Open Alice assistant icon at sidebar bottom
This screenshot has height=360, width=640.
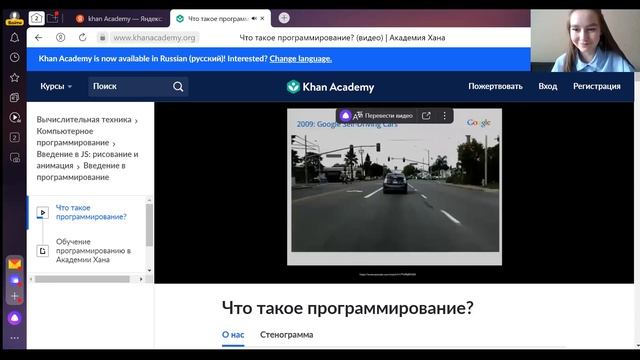tap(15, 318)
